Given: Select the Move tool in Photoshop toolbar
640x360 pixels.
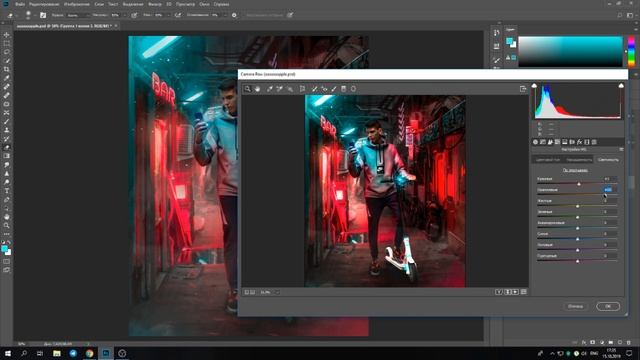Looking at the screenshot, I should [x=7, y=35].
